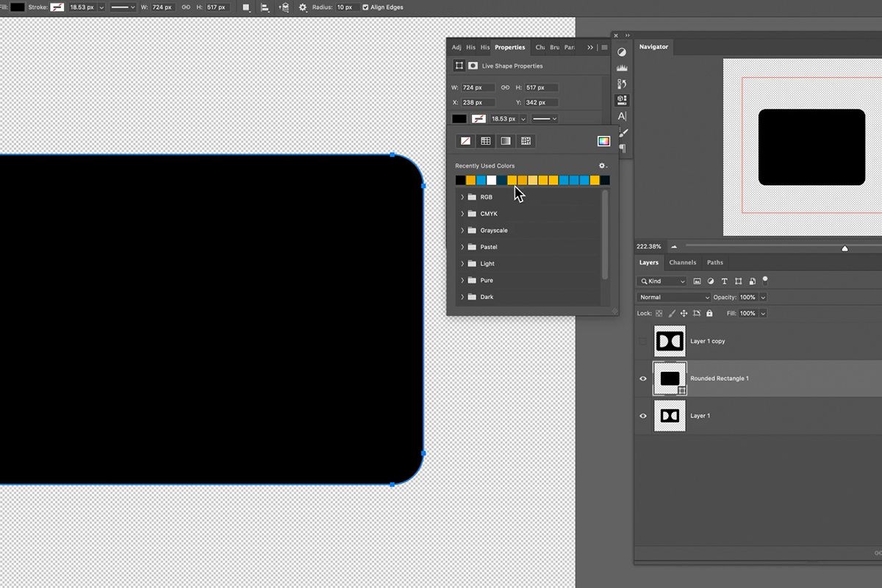Expand the Pastel swatch folder
Viewport: 882px width, 588px height.
[462, 247]
